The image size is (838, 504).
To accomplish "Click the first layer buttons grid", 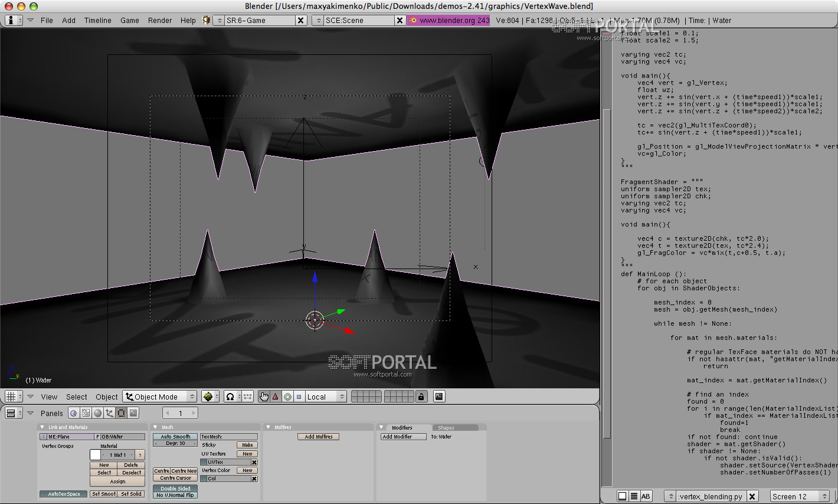I will pos(366,397).
